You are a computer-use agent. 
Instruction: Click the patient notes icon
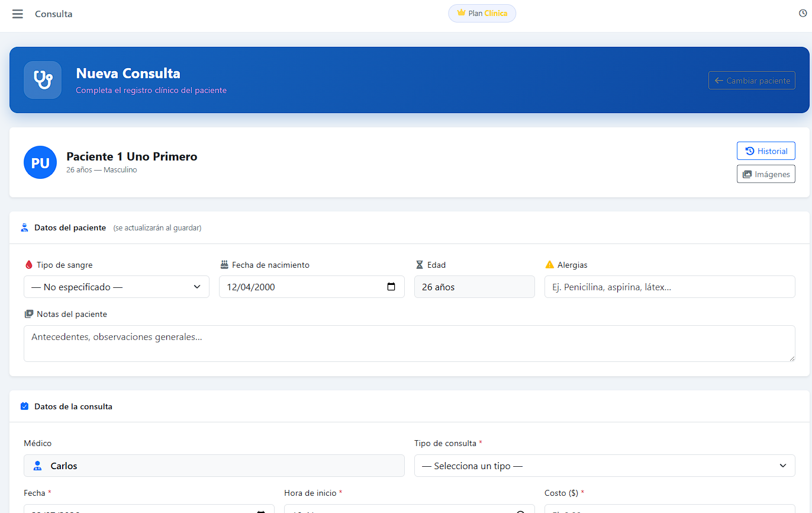point(28,314)
